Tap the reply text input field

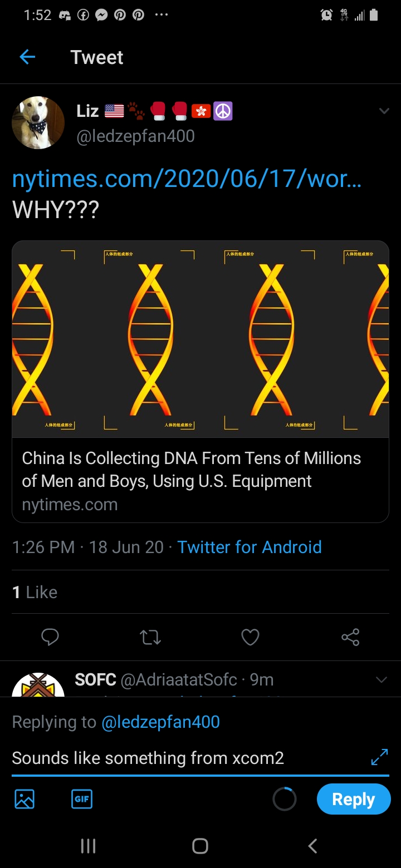(x=184, y=758)
